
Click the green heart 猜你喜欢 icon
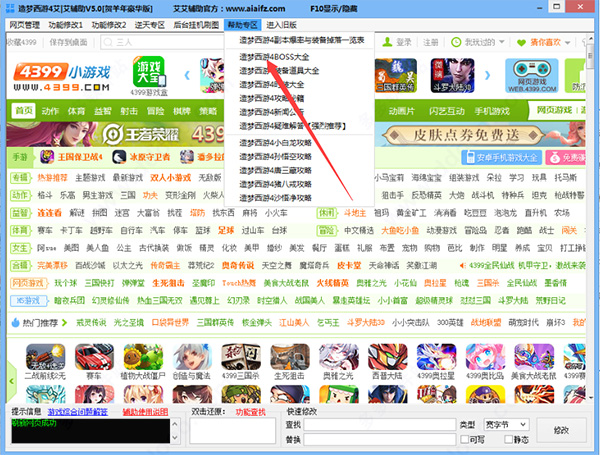point(521,42)
